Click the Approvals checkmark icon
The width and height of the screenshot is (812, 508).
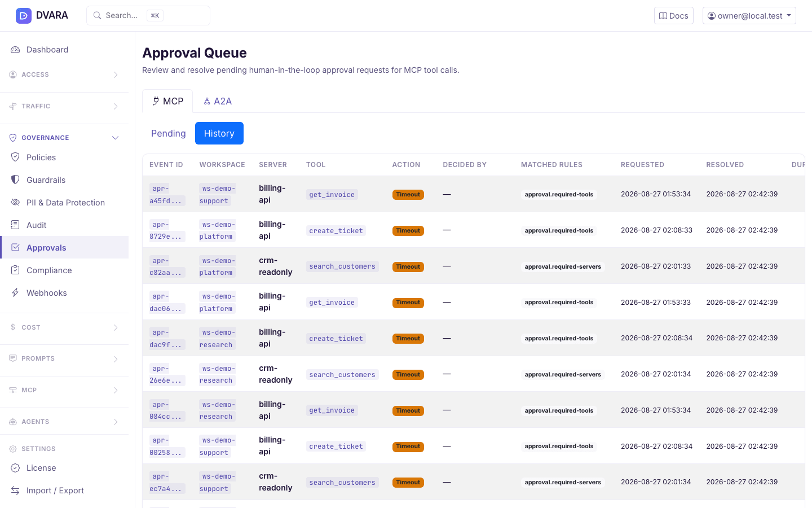tap(15, 248)
